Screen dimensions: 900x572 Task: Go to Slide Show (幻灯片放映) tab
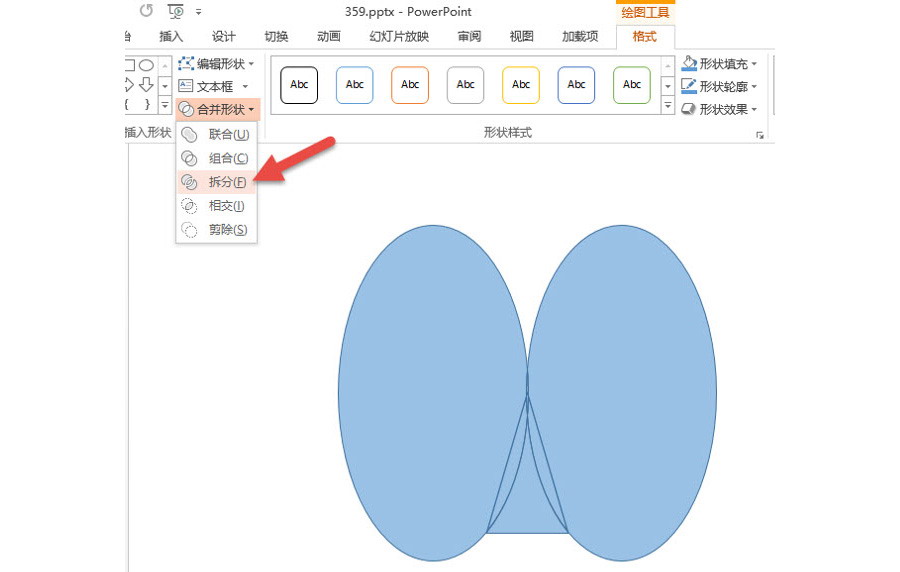(399, 37)
